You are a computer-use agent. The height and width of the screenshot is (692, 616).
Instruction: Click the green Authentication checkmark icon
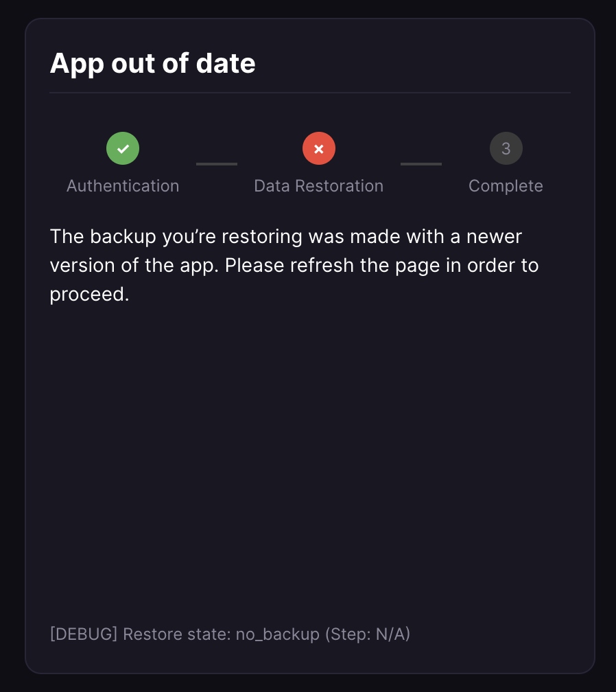click(123, 148)
